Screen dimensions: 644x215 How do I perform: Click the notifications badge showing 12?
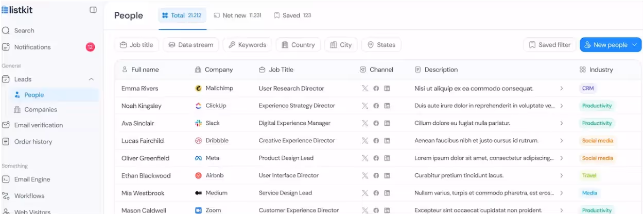90,47
